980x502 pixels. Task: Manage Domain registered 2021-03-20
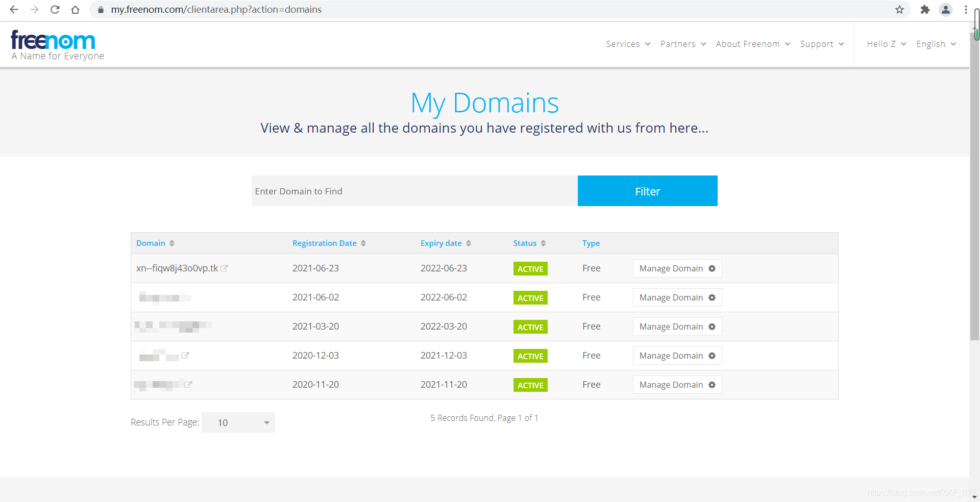(677, 327)
